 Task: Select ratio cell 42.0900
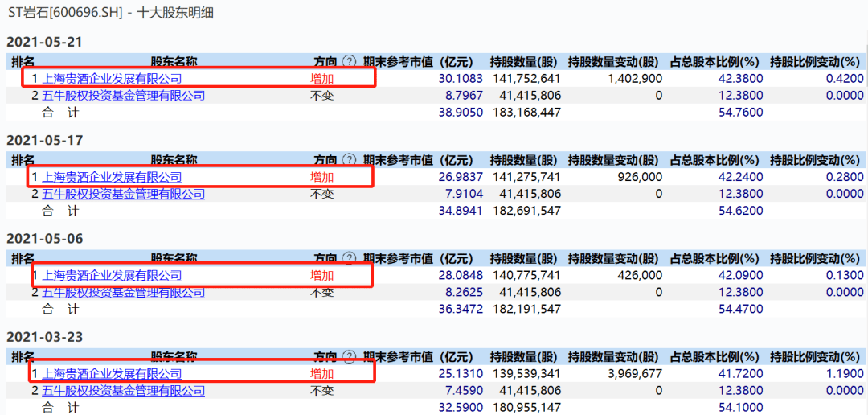coord(741,275)
